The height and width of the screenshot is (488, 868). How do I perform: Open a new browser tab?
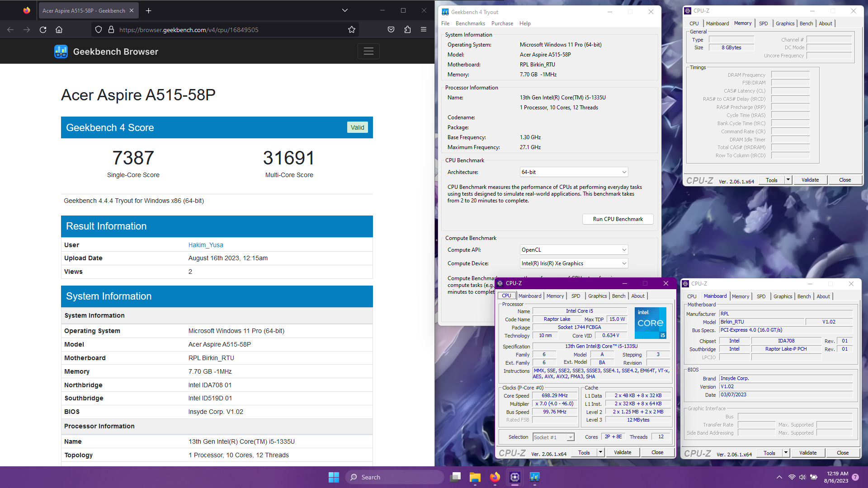pyautogui.click(x=149, y=10)
